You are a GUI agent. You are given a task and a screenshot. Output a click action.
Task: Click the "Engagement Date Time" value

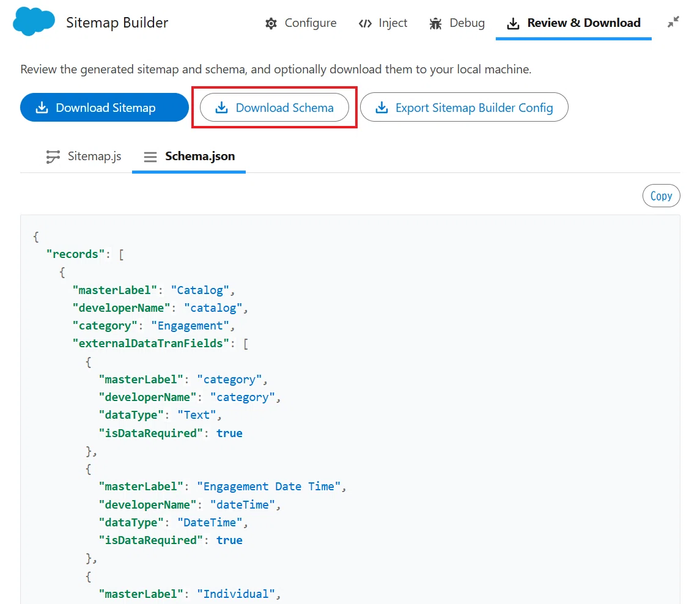tap(269, 487)
